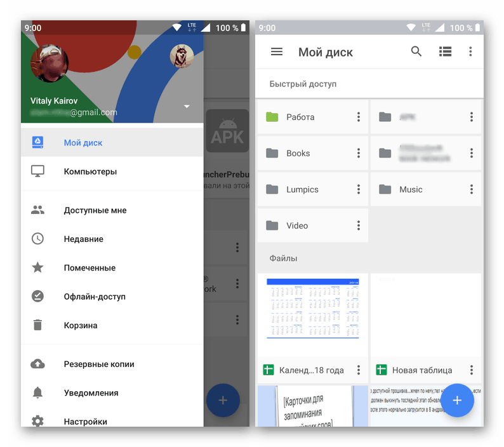Switch to list view layout icon
This screenshot has width=504, height=447.
point(445,51)
